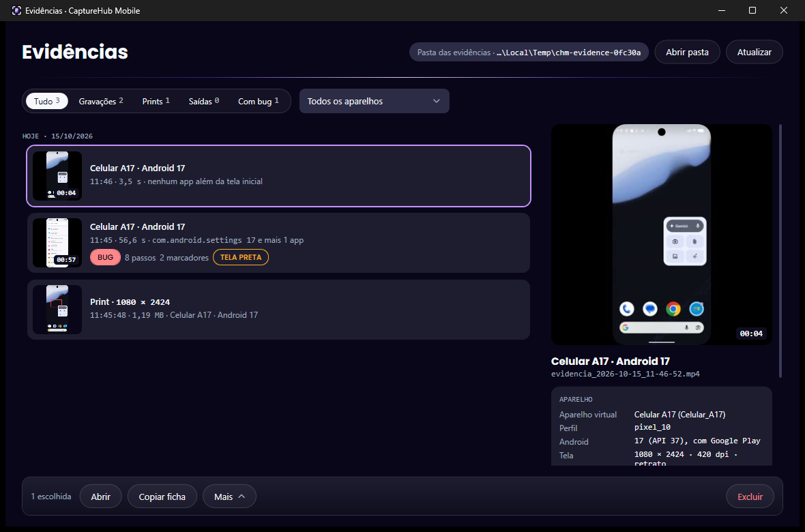The width and height of the screenshot is (805, 532).
Task: Click the Copiar ficha button
Action: coord(162,497)
